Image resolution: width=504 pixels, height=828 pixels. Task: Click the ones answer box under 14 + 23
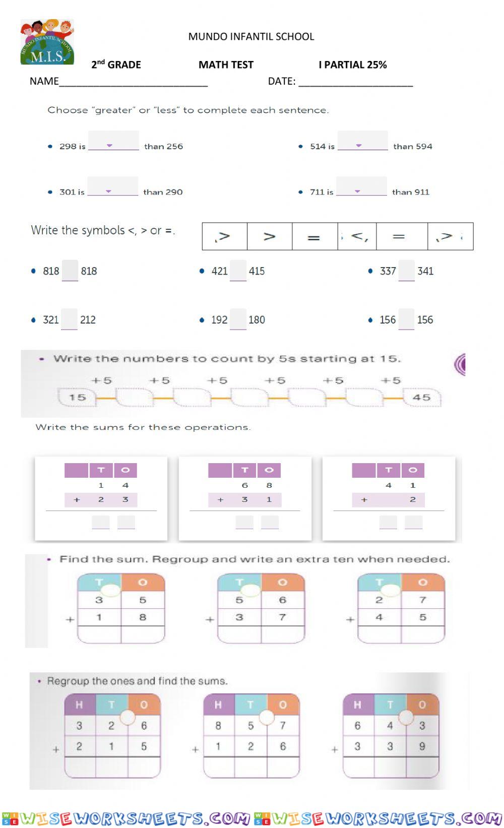pyautogui.click(x=126, y=522)
